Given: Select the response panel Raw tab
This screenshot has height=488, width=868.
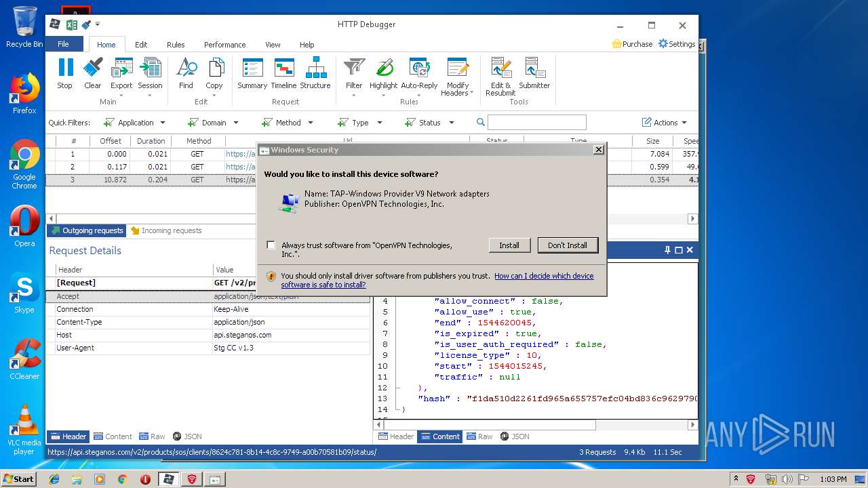Looking at the screenshot, I should pos(479,436).
